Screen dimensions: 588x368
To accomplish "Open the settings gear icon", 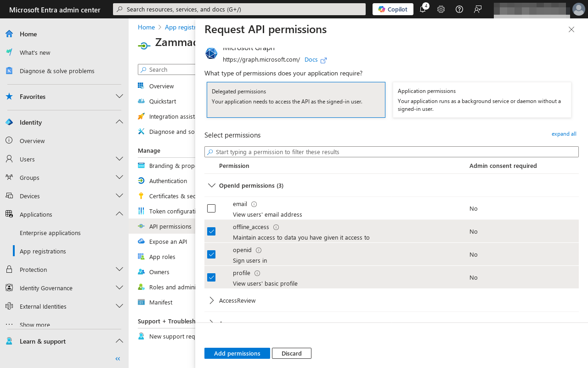I will pyautogui.click(x=441, y=9).
